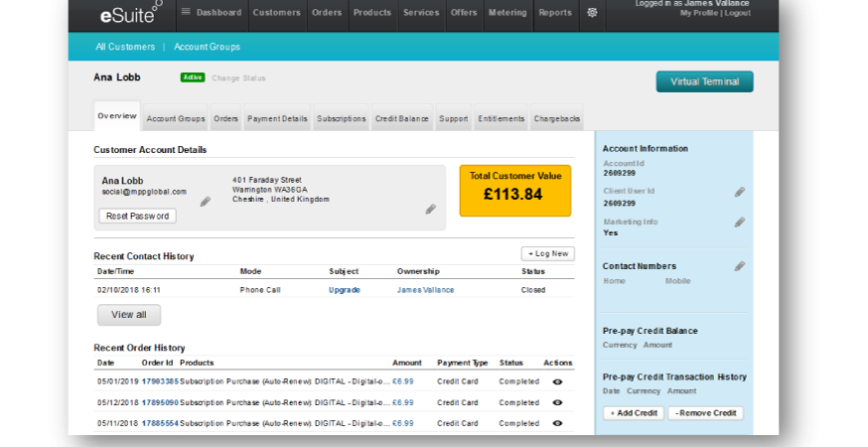Click the Virtual Terminal button
Screen dimensions: 868x447
704,81
